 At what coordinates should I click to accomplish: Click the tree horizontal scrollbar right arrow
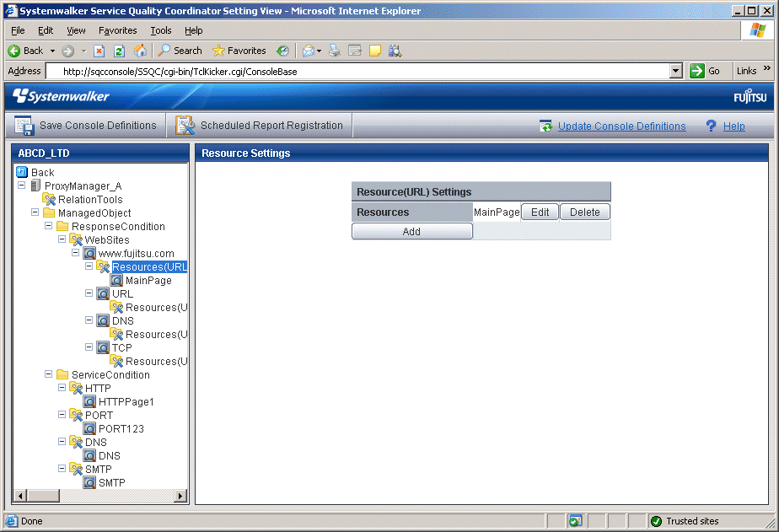pos(180,496)
